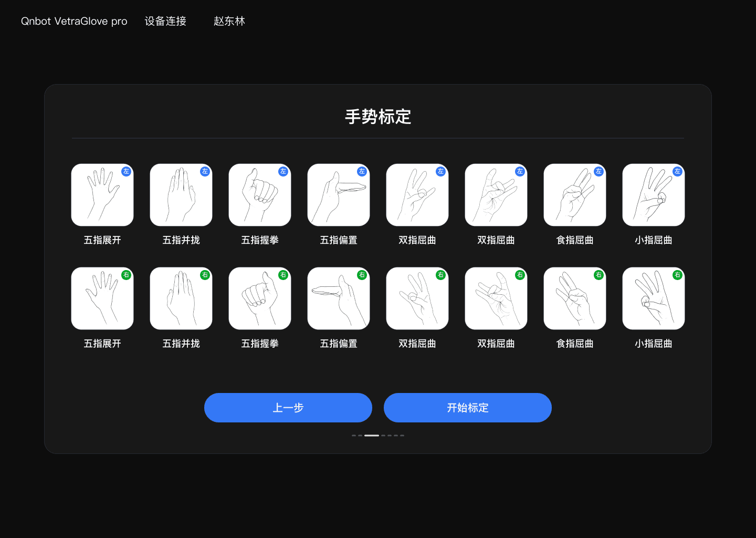Click the 五指并拢 label under right-hand image

click(x=181, y=344)
